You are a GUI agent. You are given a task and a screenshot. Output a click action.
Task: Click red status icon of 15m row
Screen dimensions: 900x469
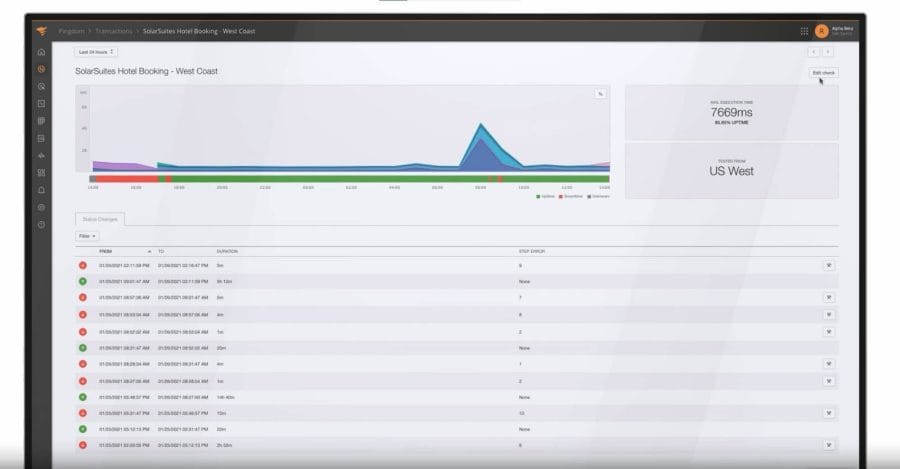83,413
